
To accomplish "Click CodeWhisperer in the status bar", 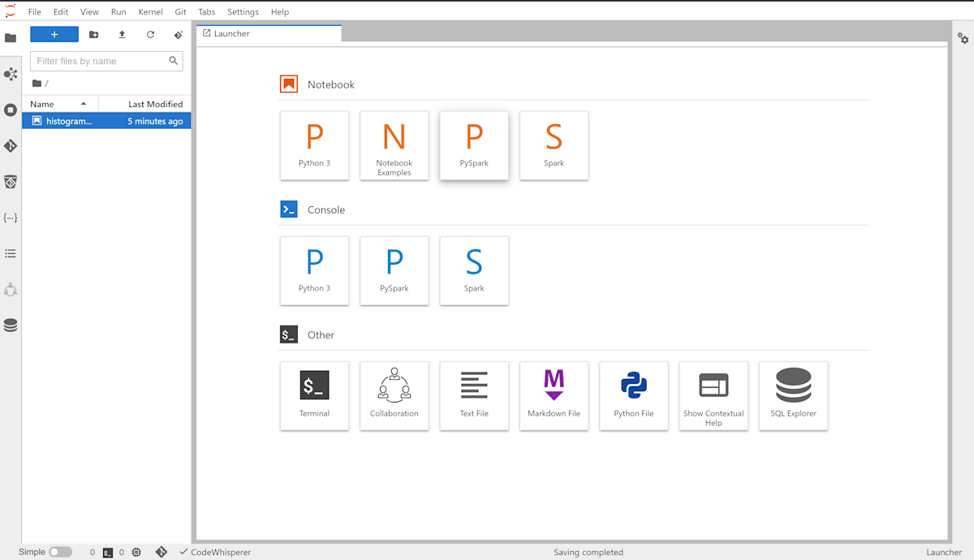I will tap(215, 552).
